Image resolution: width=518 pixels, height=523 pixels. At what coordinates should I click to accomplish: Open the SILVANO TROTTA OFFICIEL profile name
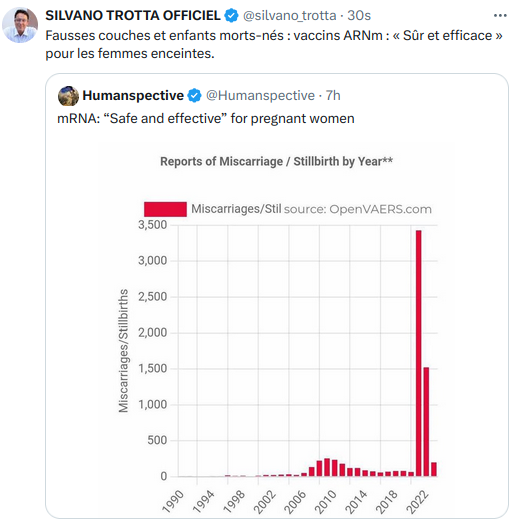coord(133,16)
